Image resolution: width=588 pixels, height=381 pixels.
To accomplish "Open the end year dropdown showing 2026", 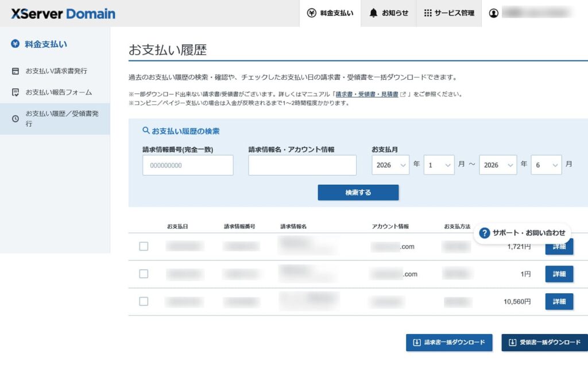I will coord(498,165).
